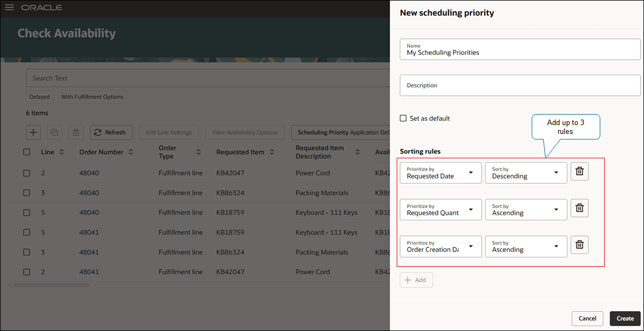Click the duplicate line icon
644x331 pixels.
pos(55,132)
